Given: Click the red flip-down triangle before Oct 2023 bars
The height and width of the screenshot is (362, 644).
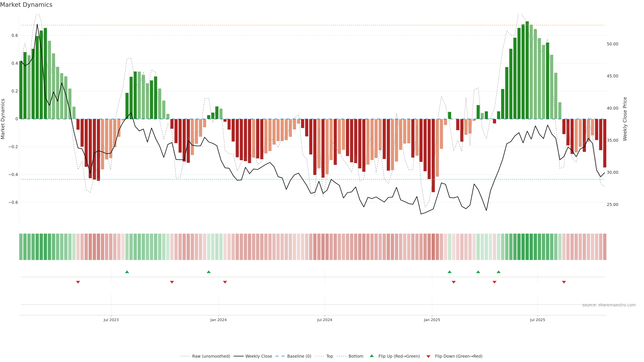Looking at the screenshot, I should pyautogui.click(x=172, y=282).
